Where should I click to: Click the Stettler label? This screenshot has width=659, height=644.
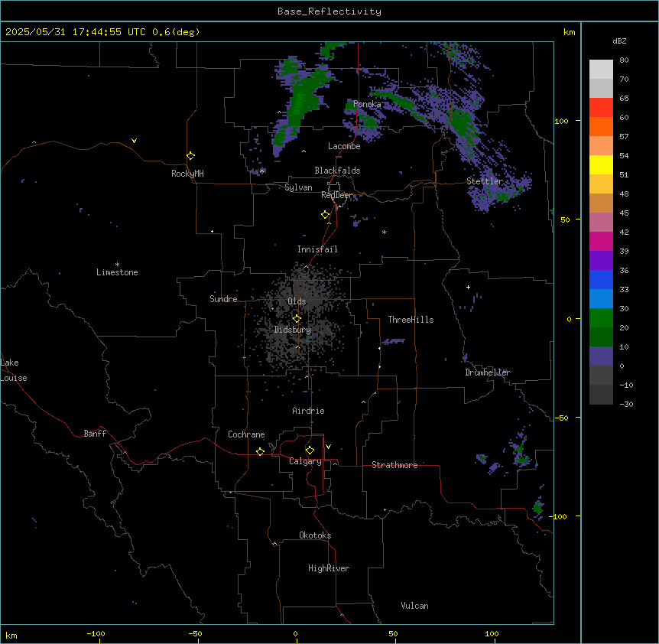485,181
